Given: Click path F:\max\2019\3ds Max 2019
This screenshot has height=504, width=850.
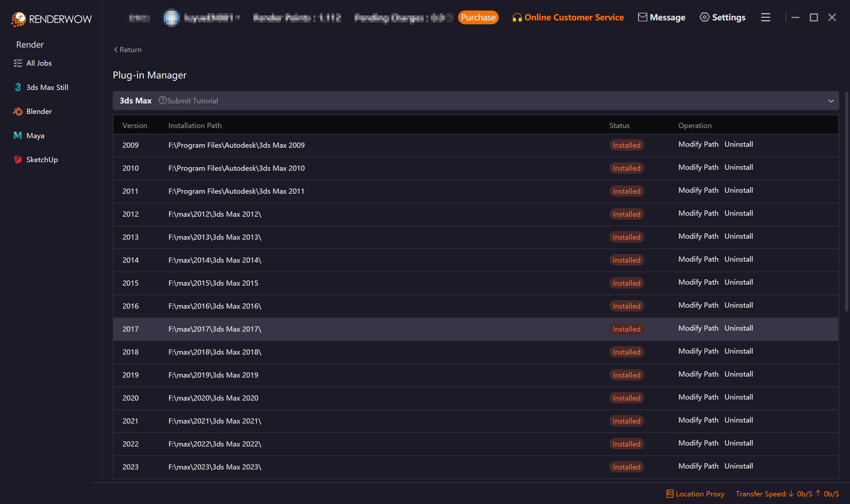Looking at the screenshot, I should pos(213,375).
